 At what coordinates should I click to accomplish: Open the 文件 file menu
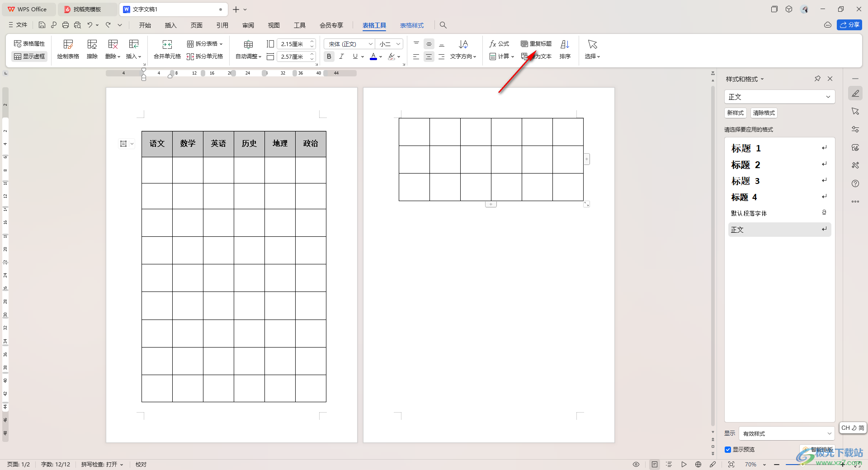pos(18,25)
